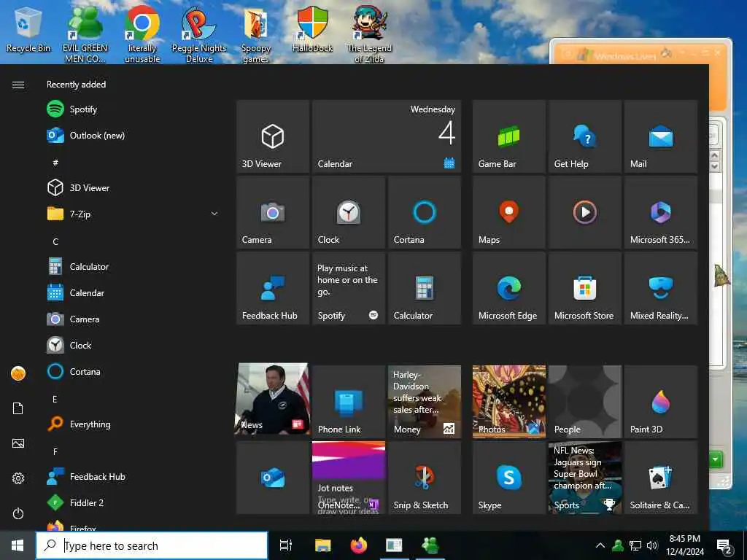Screen dimensions: 747x560
Task: Open the Maps tile
Action: coord(508,212)
